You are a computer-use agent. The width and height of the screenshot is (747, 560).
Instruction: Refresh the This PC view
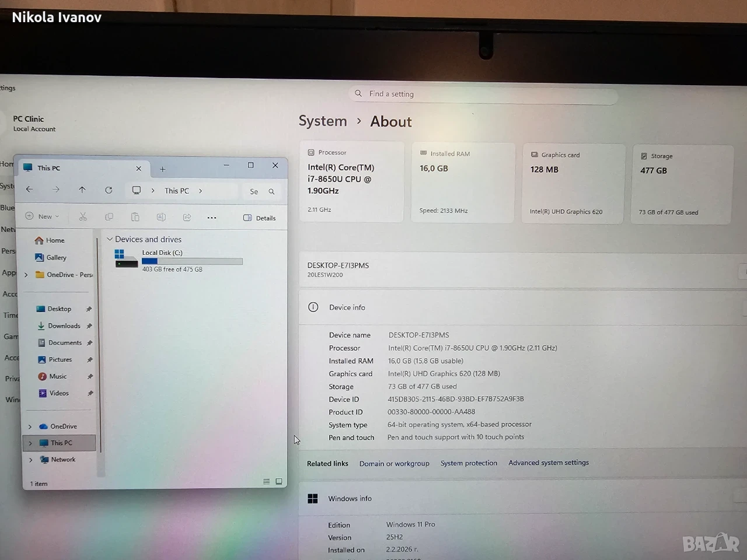tap(109, 190)
